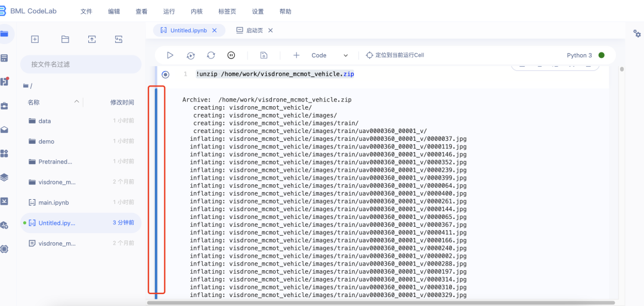644x306 pixels.
Task: Close the 启动页 tab
Action: click(x=270, y=30)
